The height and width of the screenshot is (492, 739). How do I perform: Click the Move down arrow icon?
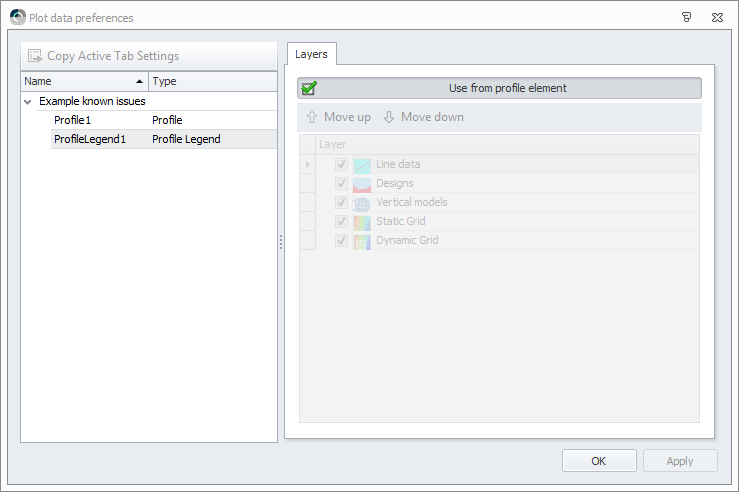click(389, 117)
